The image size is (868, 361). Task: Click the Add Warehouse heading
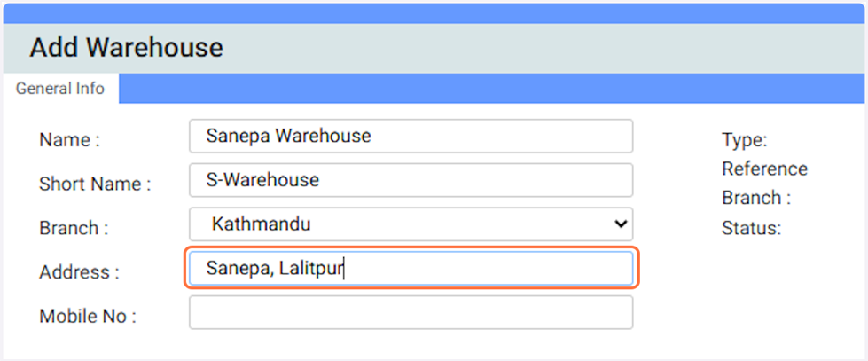(126, 48)
